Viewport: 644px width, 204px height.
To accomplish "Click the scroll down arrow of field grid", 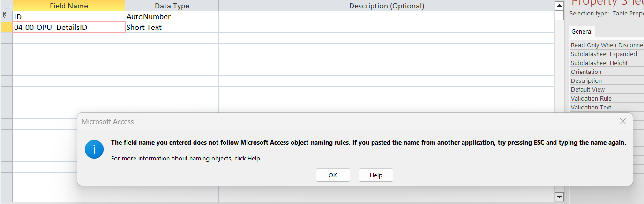I will point(559,197).
